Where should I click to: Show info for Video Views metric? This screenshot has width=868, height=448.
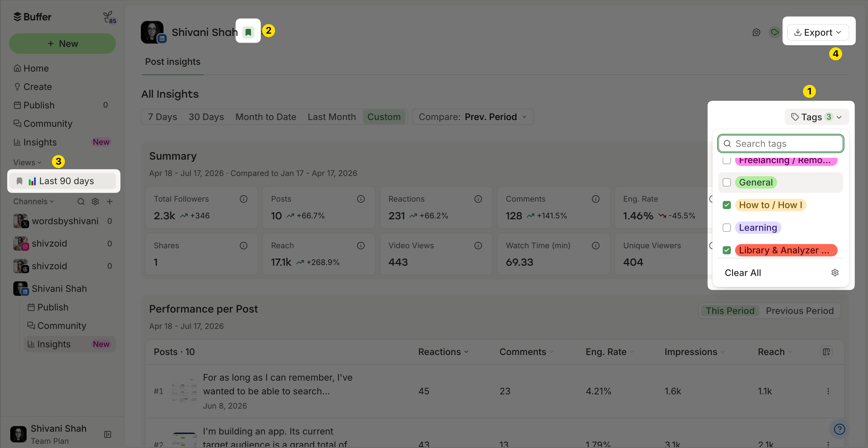coord(478,245)
